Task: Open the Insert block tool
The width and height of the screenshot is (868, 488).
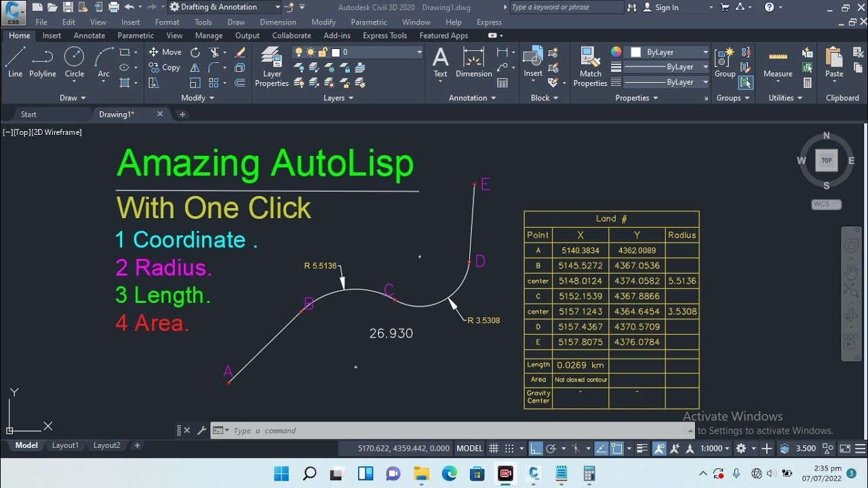Action: (533, 62)
